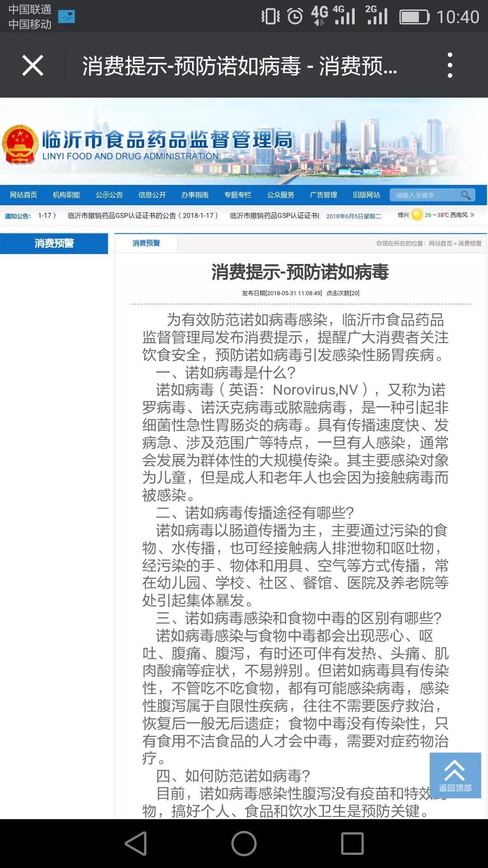Click the heading 三、诺如病毒感染和食物中毒的区别有哪些?
The height and width of the screenshot is (868, 488).
pos(299,618)
